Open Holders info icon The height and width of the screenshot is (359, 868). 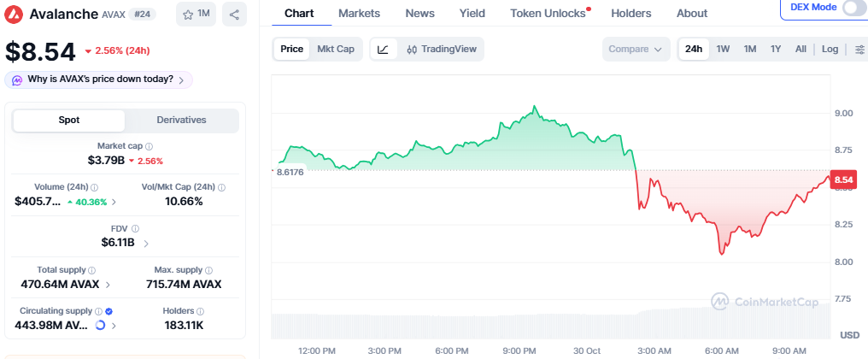pos(201,311)
